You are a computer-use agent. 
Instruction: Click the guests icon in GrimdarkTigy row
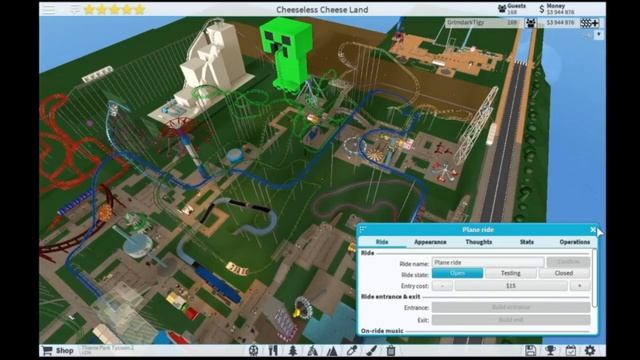(530, 23)
